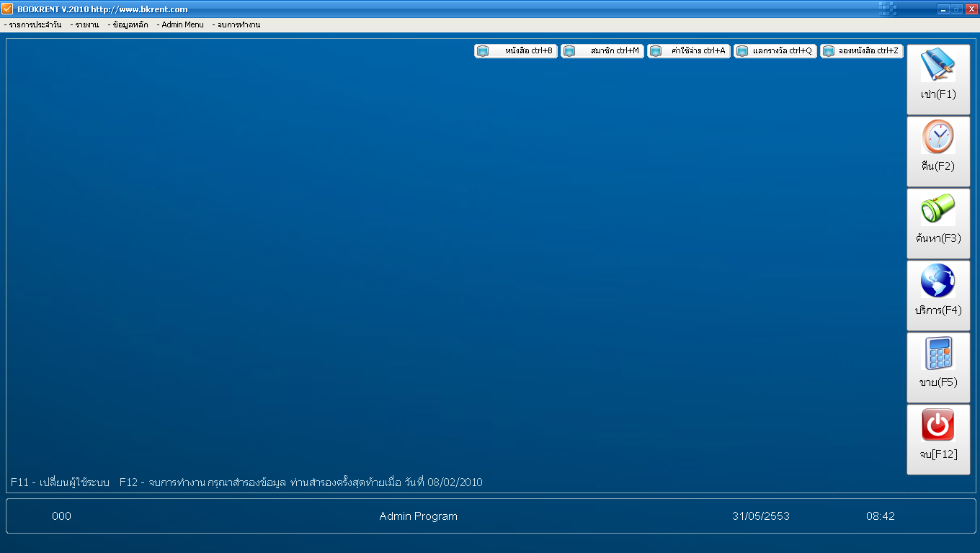This screenshot has height=553, width=980.
Task: Open the สมาชิก ctrl+M members button
Action: tap(602, 51)
